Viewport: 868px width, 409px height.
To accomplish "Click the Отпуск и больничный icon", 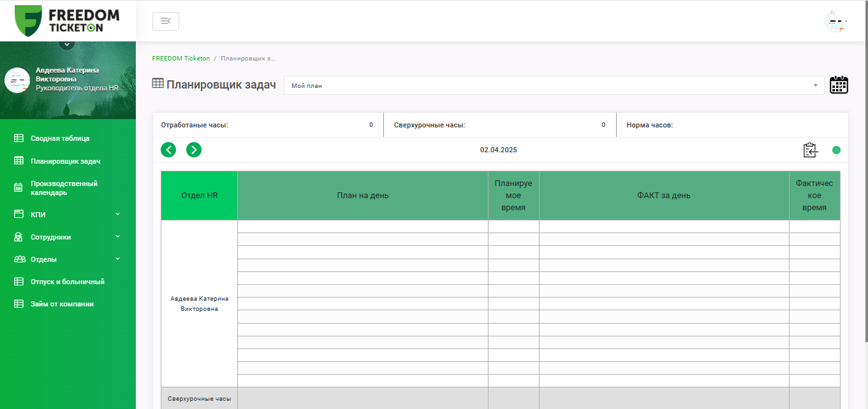I will pos(18,282).
